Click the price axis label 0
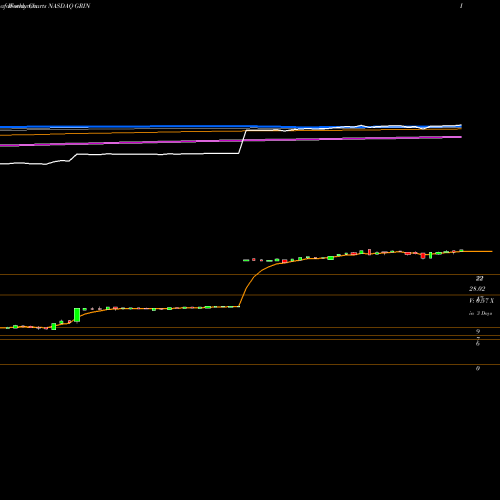Image resolution: width=500 pixels, height=500 pixels. tap(478, 368)
